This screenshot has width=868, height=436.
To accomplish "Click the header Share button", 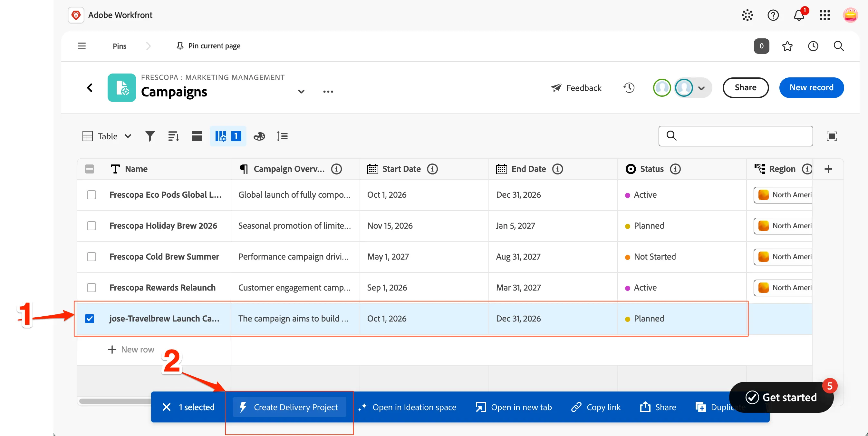I will click(745, 88).
